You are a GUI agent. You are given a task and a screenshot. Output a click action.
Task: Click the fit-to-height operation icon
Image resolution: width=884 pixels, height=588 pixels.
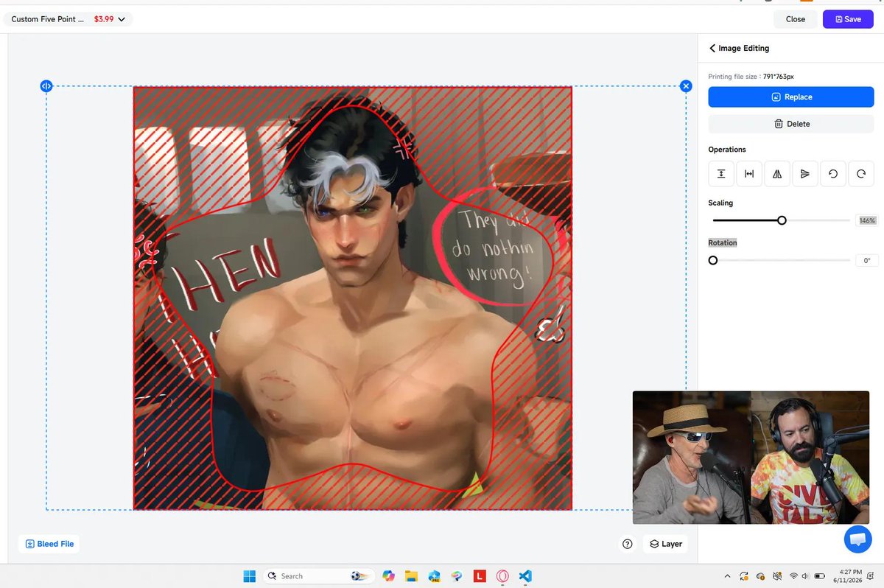click(721, 174)
